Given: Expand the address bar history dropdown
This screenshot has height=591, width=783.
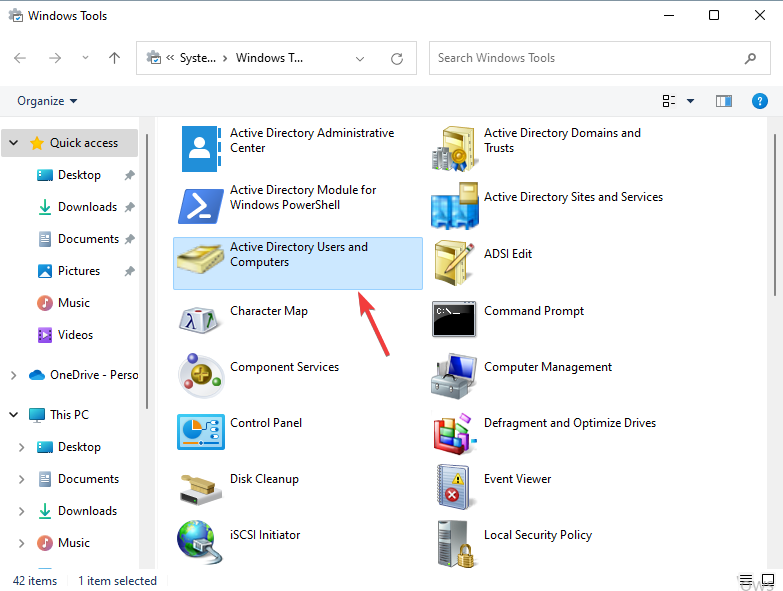Looking at the screenshot, I should tap(360, 59).
